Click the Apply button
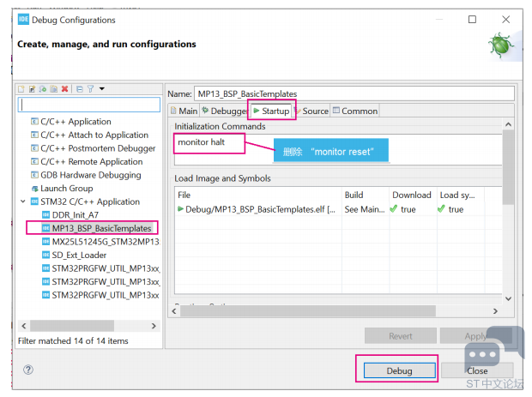Viewport: 532px width, 397px height. pos(475,336)
